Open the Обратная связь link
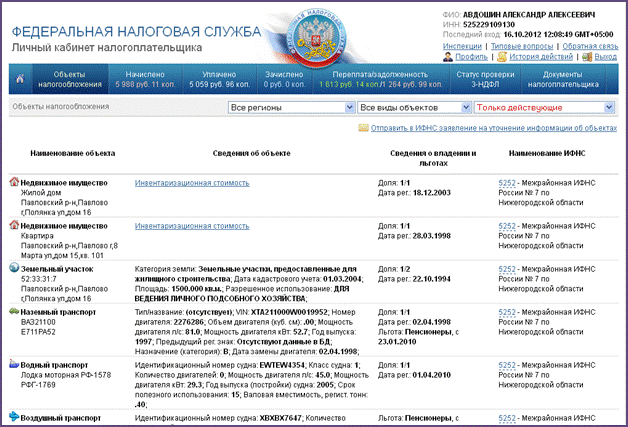The image size is (628, 427). [590, 46]
